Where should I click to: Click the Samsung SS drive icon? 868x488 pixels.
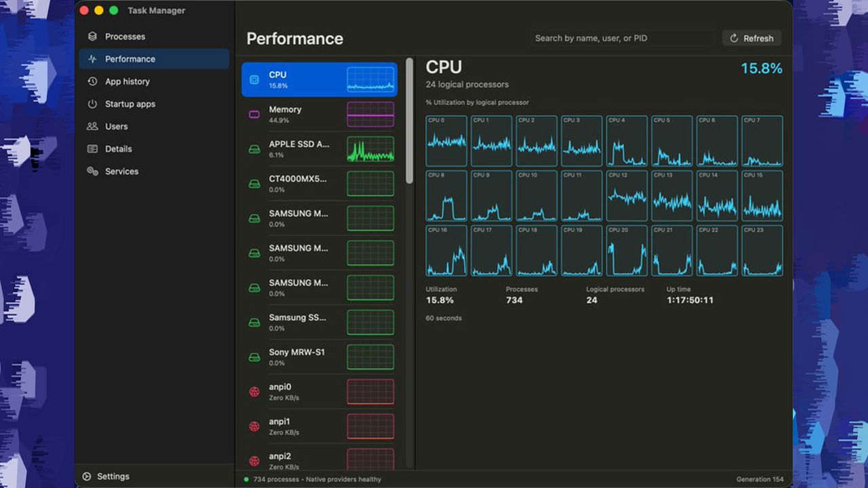pos(254,323)
